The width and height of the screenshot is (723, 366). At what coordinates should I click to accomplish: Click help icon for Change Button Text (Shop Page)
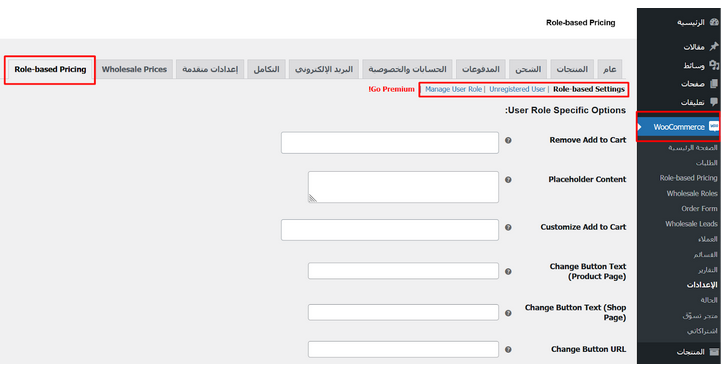click(x=508, y=313)
